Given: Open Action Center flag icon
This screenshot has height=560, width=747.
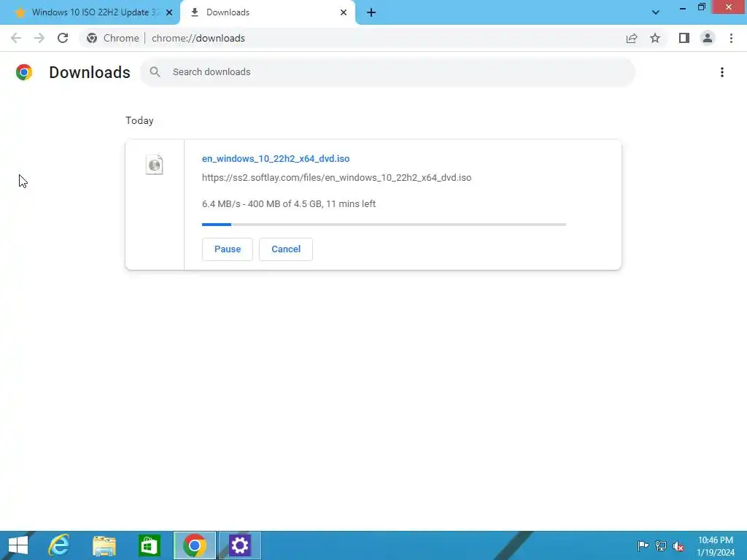Looking at the screenshot, I should [643, 545].
